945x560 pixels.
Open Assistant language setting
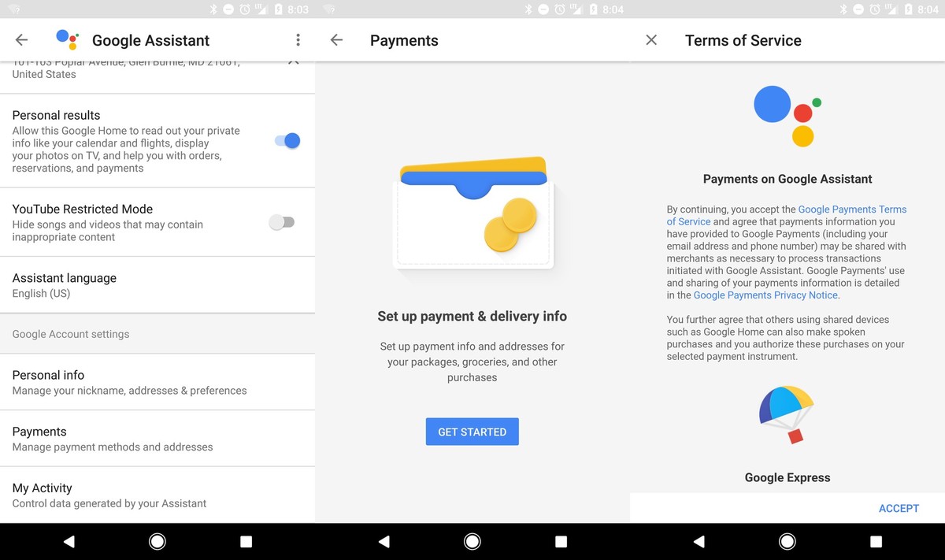(x=157, y=285)
